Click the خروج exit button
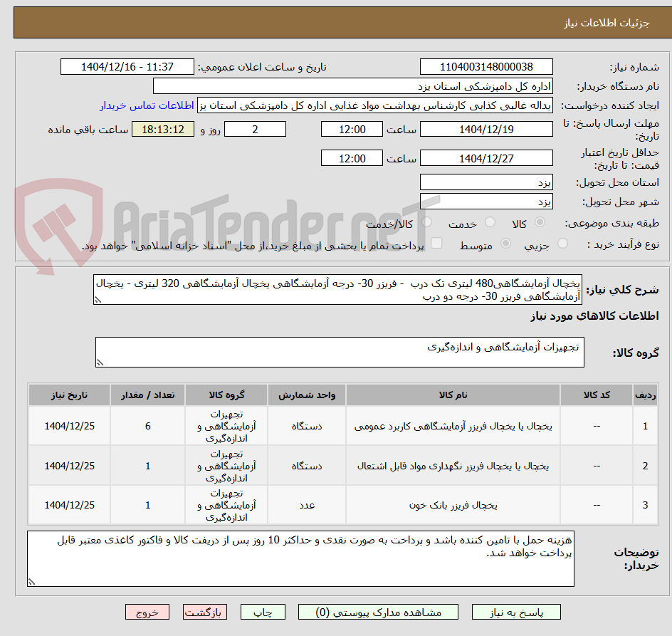This screenshot has width=672, height=636. pos(147,612)
